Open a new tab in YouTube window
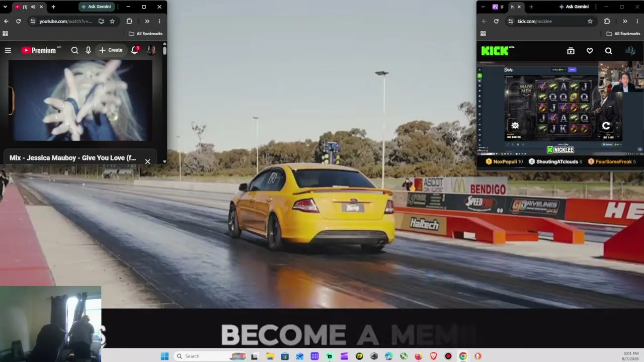The width and height of the screenshot is (644, 362). click(x=53, y=7)
